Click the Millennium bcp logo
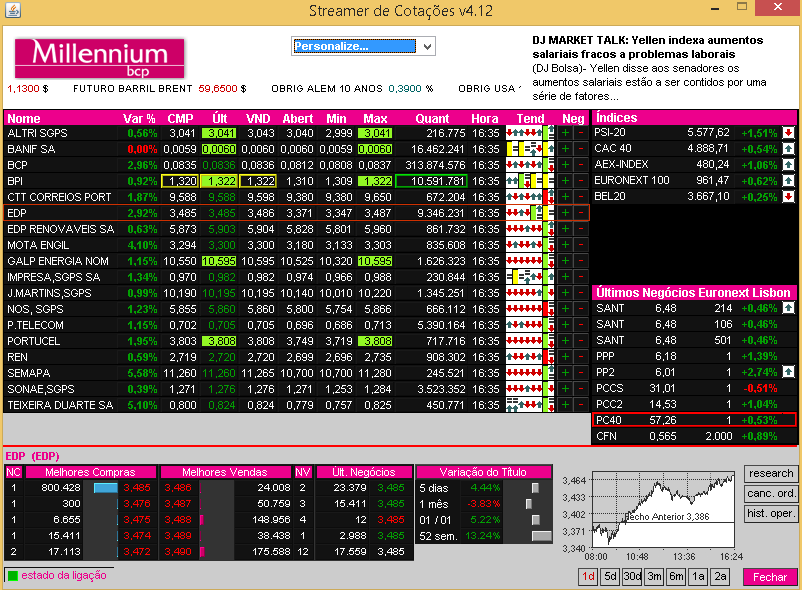This screenshot has height=590, width=802. (99, 58)
